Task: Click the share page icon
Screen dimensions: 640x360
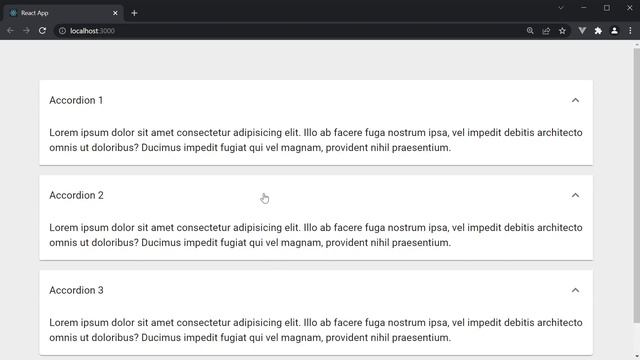Action: click(546, 31)
